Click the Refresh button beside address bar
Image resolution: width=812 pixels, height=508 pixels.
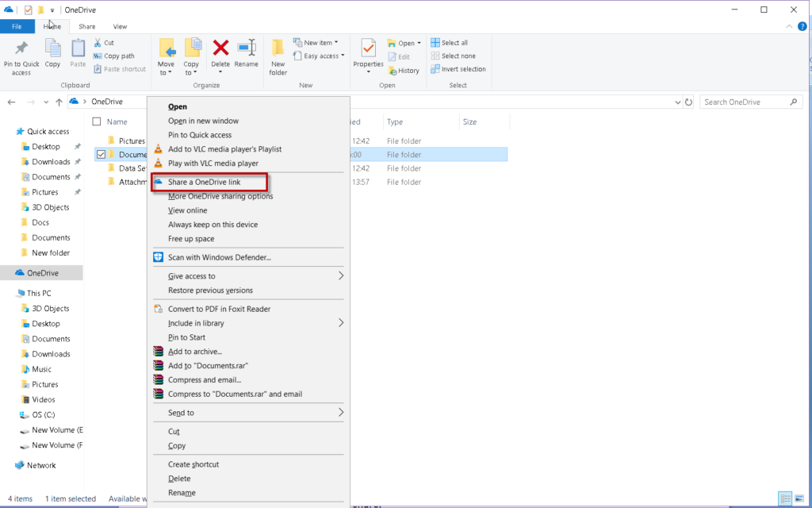pyautogui.click(x=688, y=102)
